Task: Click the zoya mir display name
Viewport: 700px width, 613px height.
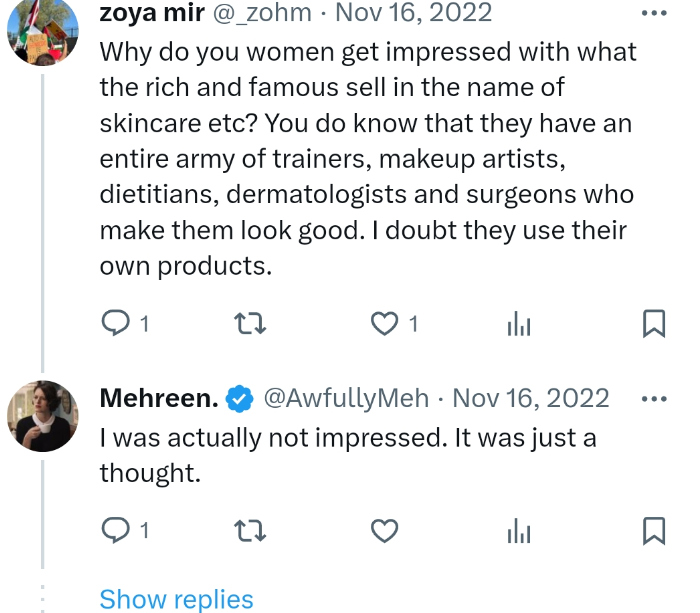Action: pyautogui.click(x=151, y=13)
